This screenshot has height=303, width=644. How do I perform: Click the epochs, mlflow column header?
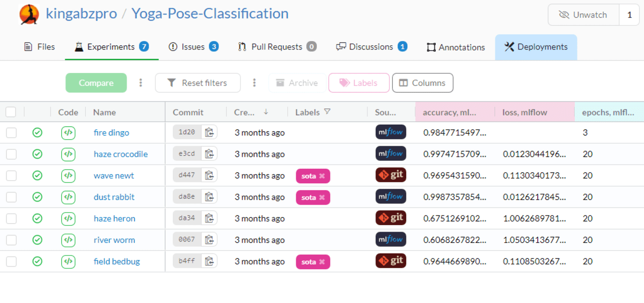pos(609,112)
